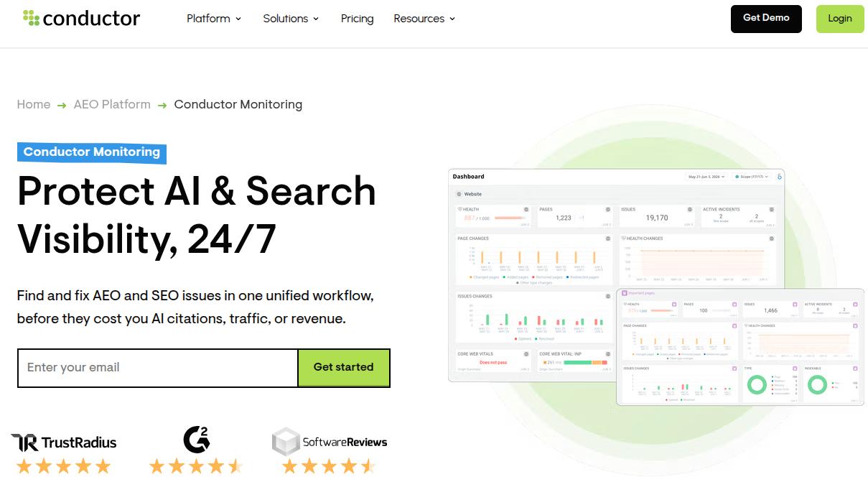Click the date range dropdown in dashboard

pyautogui.click(x=706, y=177)
